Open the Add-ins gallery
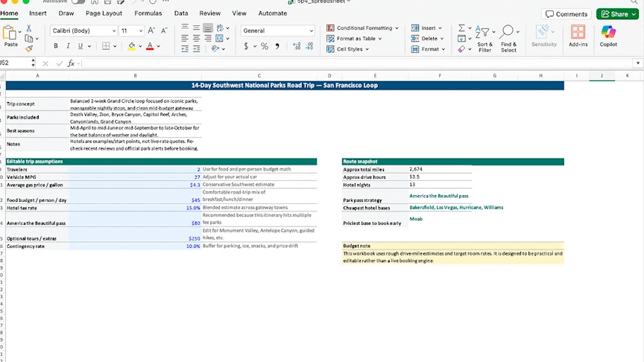Viewport: 644px width, 362px height. click(578, 35)
